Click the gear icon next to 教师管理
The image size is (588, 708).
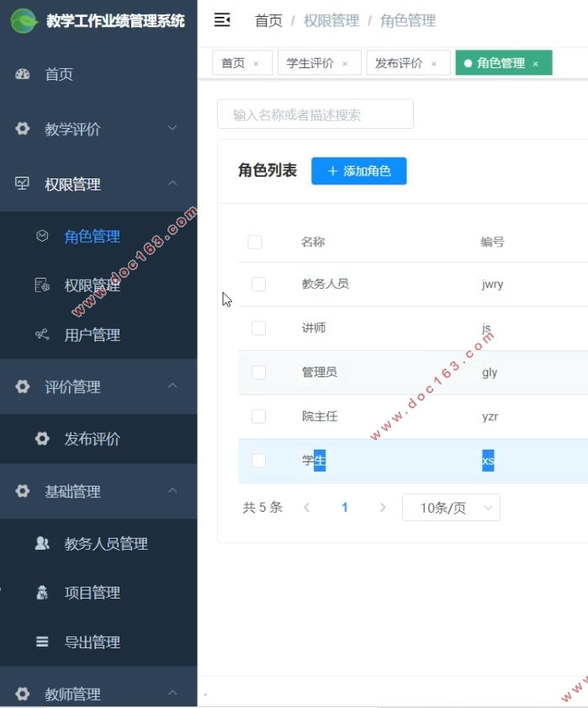pyautogui.click(x=22, y=694)
